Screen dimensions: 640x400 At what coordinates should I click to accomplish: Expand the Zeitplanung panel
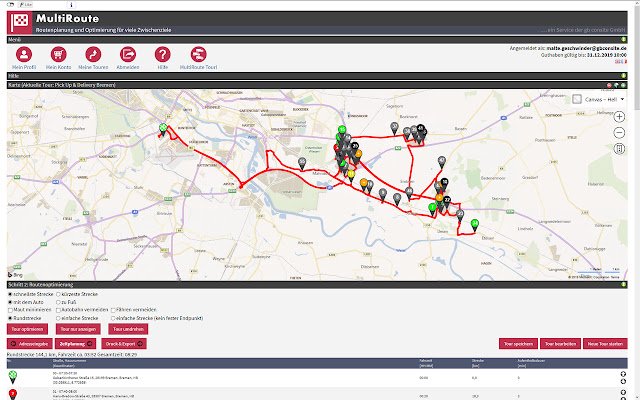point(76,344)
